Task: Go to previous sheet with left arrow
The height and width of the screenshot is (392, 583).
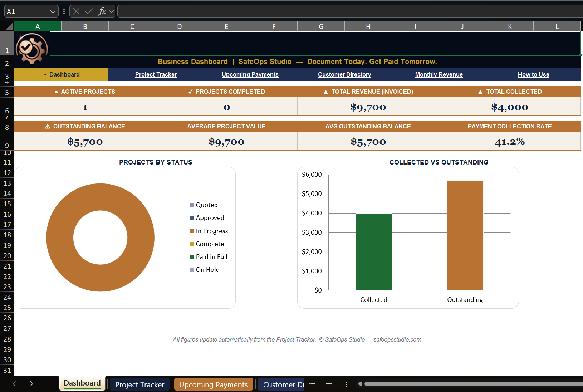Action: pyautogui.click(x=14, y=384)
